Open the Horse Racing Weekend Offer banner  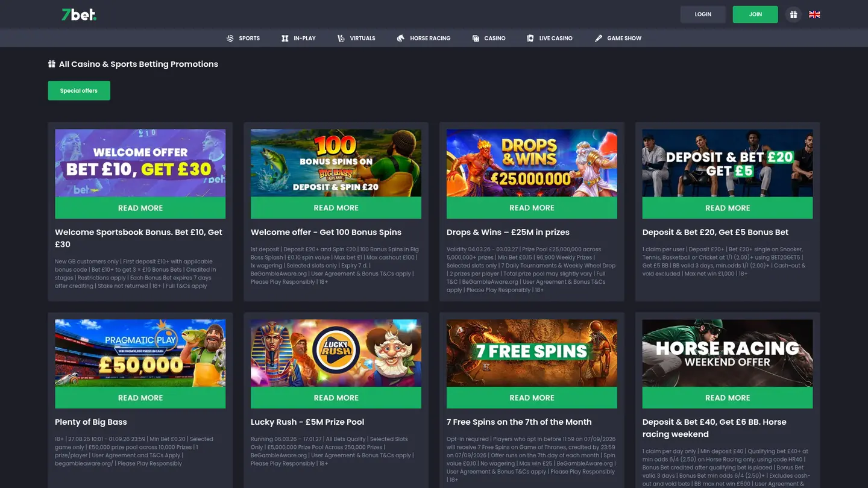click(728, 353)
